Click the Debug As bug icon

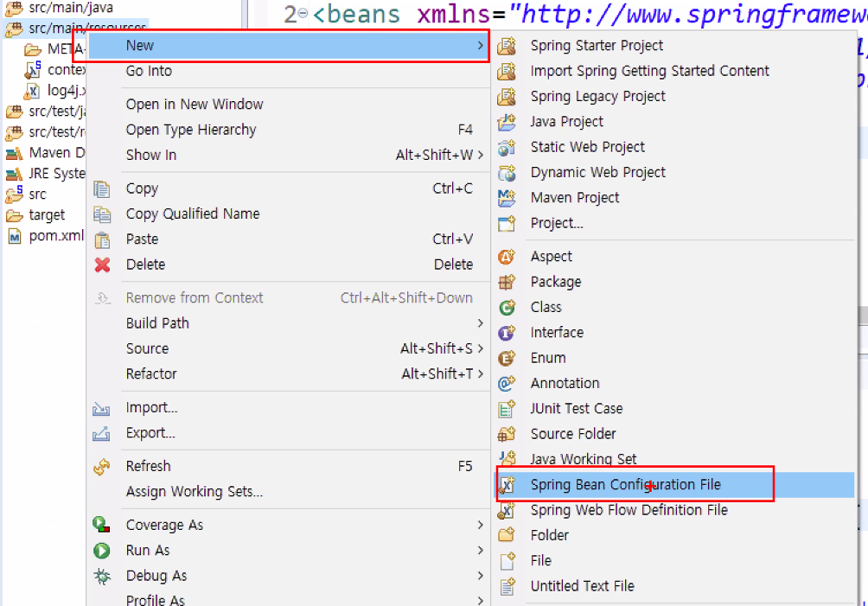click(x=102, y=576)
